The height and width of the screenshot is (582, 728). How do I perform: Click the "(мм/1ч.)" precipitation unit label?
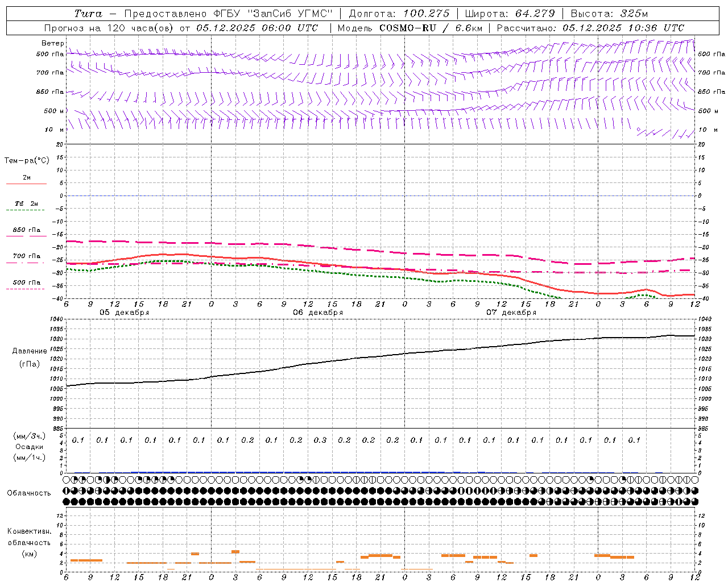pyautogui.click(x=30, y=458)
